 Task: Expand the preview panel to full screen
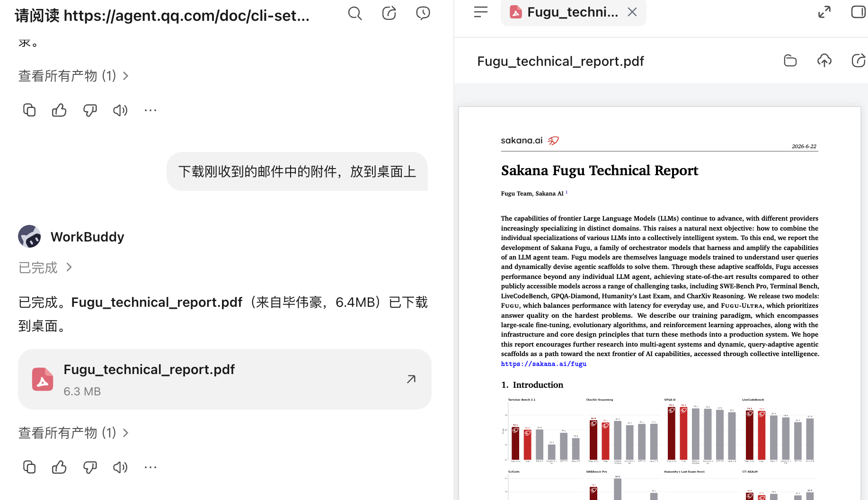point(824,12)
